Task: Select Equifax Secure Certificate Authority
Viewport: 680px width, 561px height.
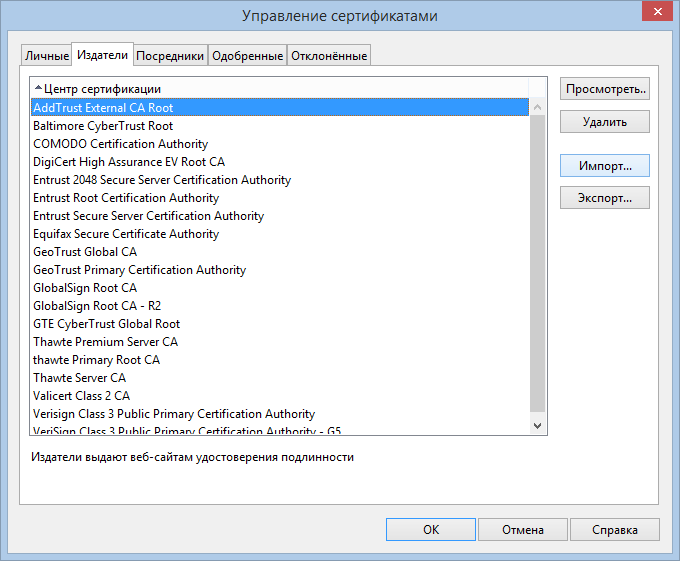Action: (280, 234)
